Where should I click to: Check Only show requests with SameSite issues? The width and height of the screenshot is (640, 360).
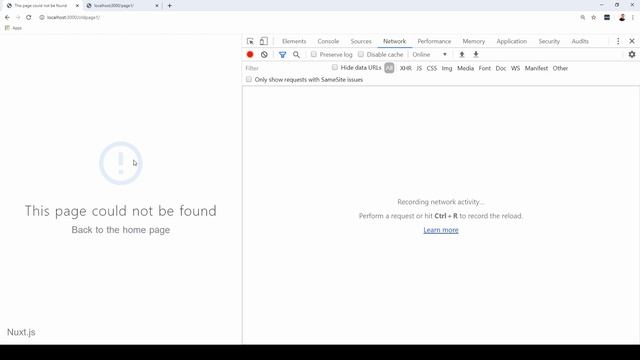point(249,80)
